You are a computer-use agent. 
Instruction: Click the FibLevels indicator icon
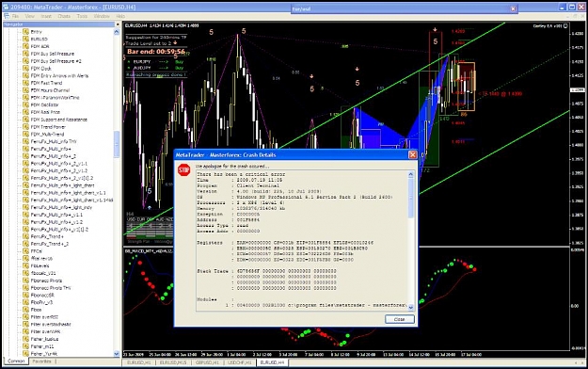(25, 266)
